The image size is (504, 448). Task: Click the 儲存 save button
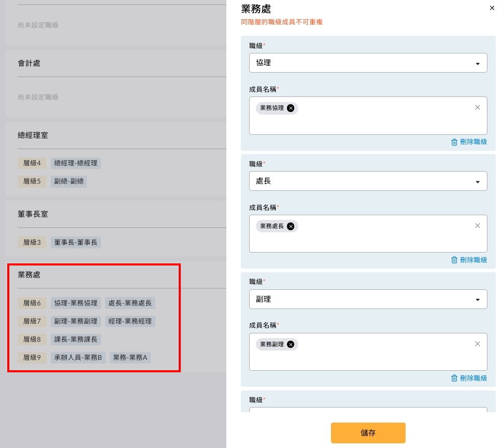pos(368,433)
